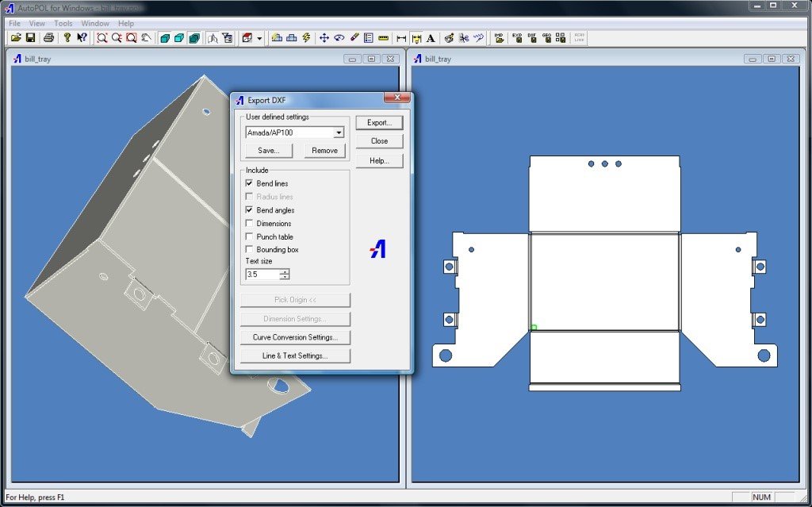
Task: Click the eraser icon in toolbar
Action: (x=354, y=38)
